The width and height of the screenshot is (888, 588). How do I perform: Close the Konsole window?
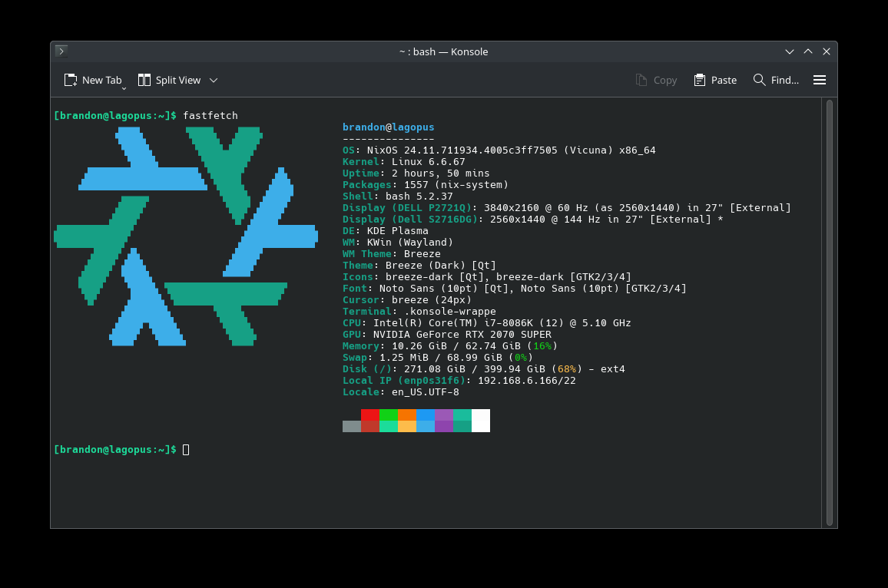click(827, 51)
